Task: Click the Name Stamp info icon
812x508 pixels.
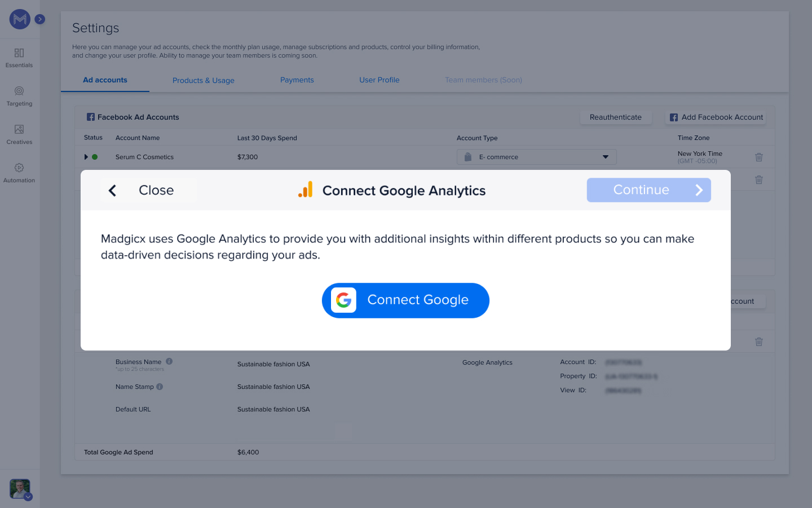Action: coord(160,387)
